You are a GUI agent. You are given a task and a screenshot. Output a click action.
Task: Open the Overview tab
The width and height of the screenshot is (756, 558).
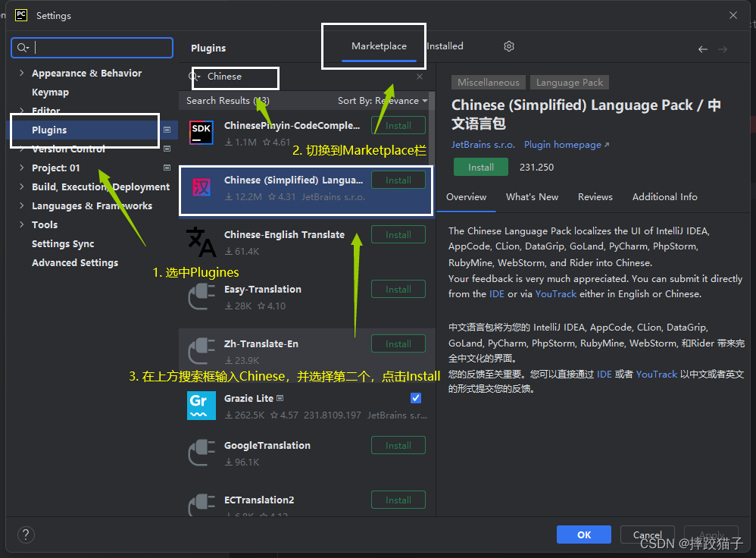pyautogui.click(x=466, y=197)
